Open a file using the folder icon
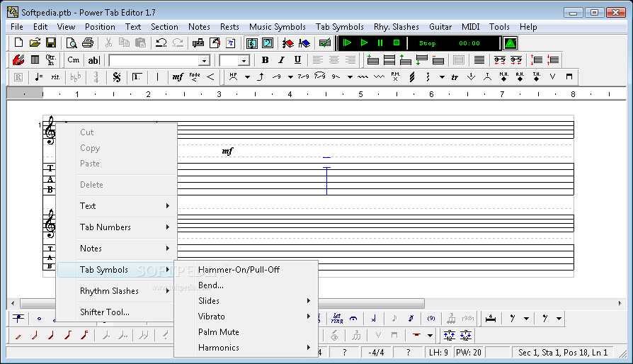 pos(35,42)
